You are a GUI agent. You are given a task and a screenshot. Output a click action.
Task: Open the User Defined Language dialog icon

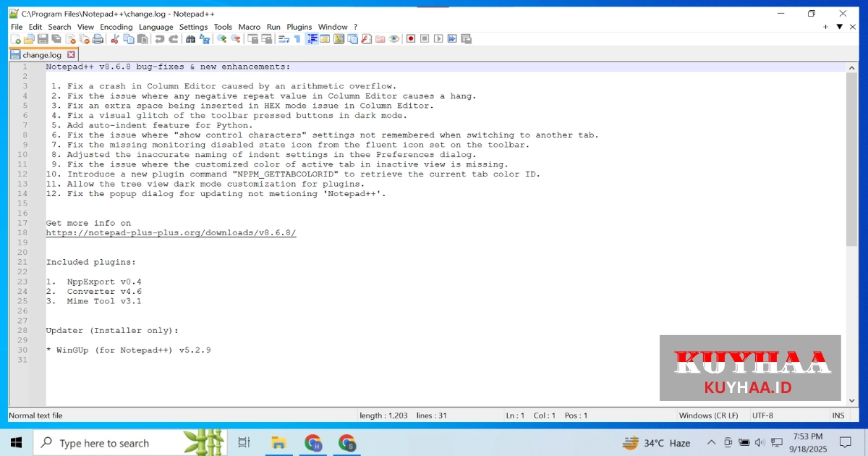pyautogui.click(x=325, y=39)
